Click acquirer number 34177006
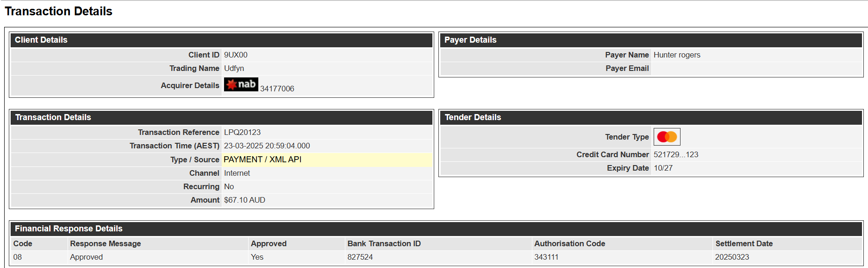The width and height of the screenshot is (868, 268). coord(277,89)
